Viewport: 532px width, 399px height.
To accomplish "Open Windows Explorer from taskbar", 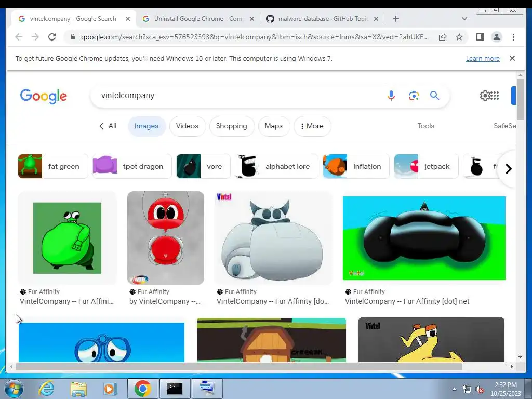I will click(x=78, y=389).
